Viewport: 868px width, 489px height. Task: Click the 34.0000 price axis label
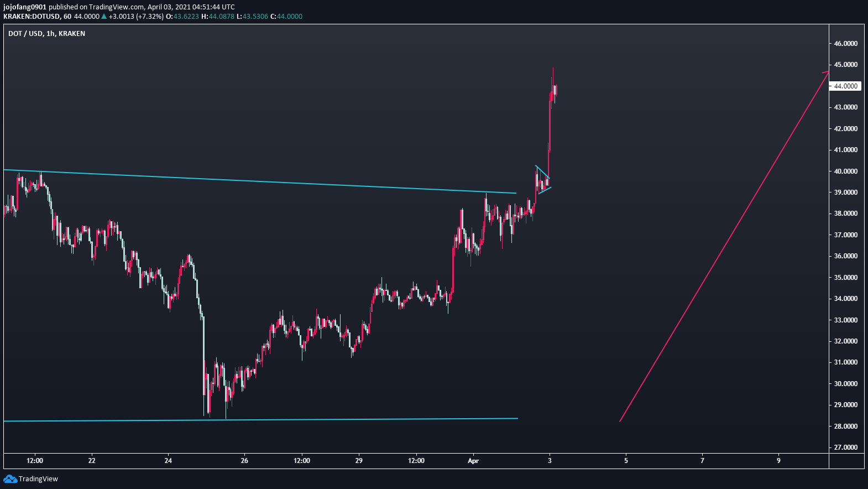pos(846,299)
